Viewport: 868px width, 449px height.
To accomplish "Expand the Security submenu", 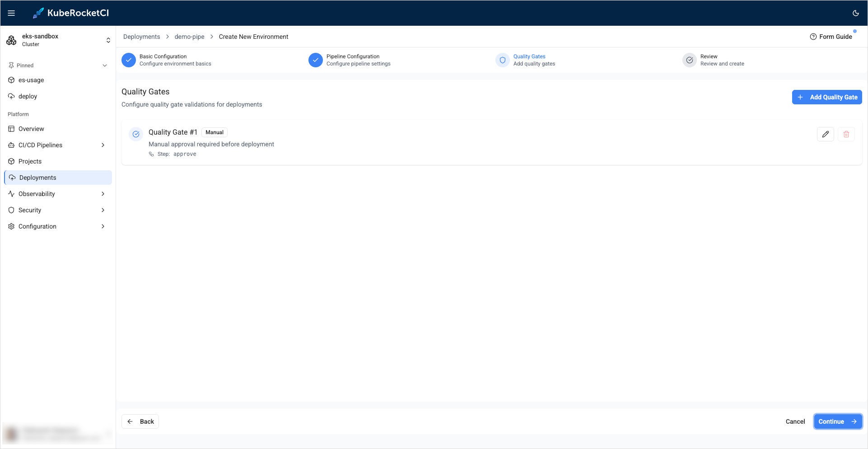I will [103, 210].
